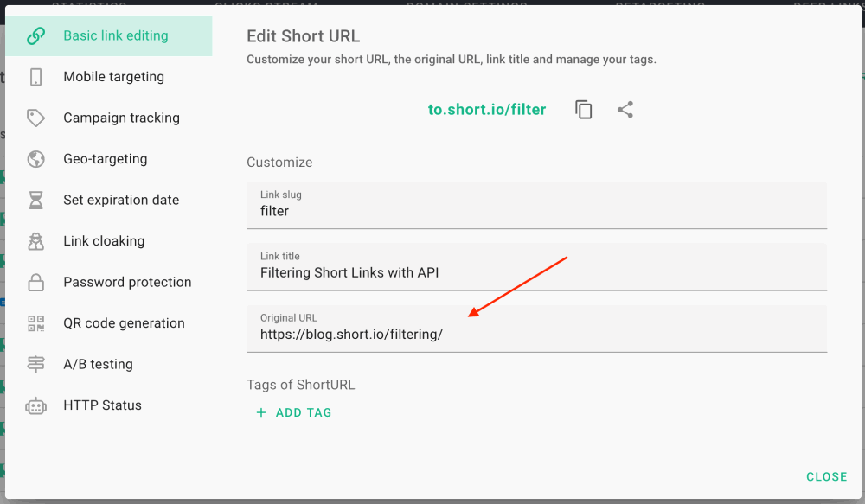
Task: Add a tag with ADD TAG
Action: (x=294, y=412)
